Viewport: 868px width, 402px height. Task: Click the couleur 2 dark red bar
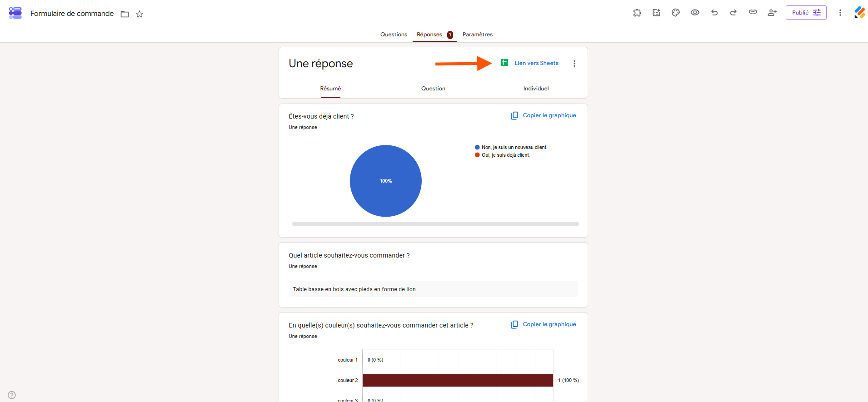click(x=458, y=380)
